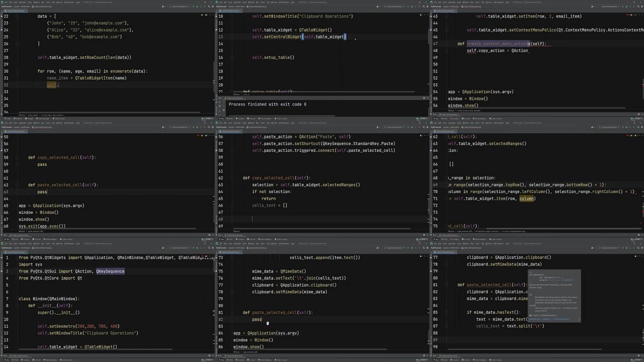Collapse the 'data = [' block at line 22

click(17, 17)
